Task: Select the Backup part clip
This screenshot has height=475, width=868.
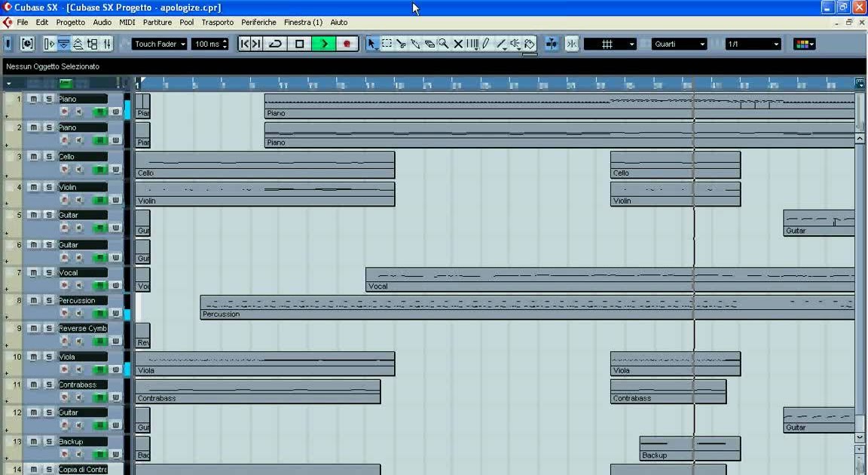Action: [x=689, y=449]
